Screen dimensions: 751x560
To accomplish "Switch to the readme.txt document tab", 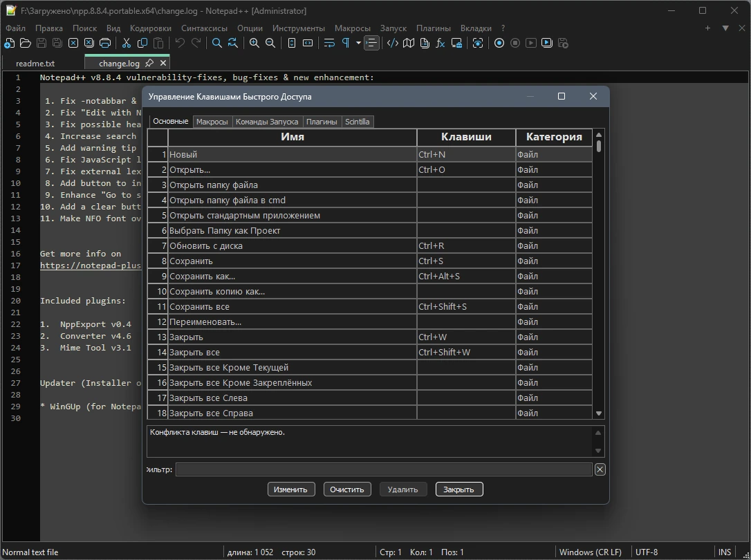I will (x=35, y=63).
